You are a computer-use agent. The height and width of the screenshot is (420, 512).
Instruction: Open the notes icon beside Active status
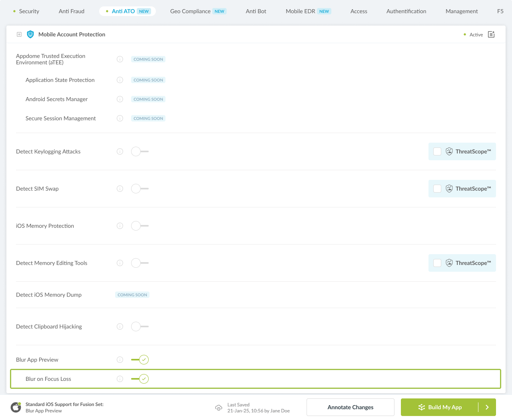click(491, 34)
